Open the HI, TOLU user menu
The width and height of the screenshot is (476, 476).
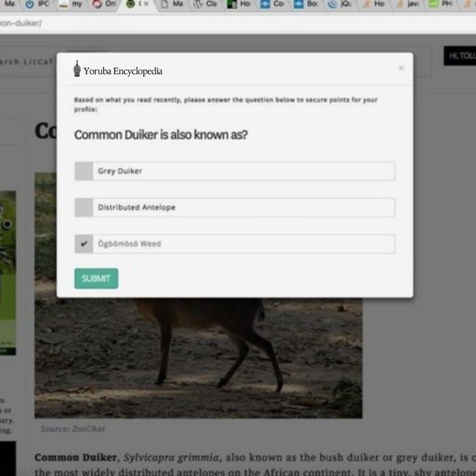coord(460,56)
